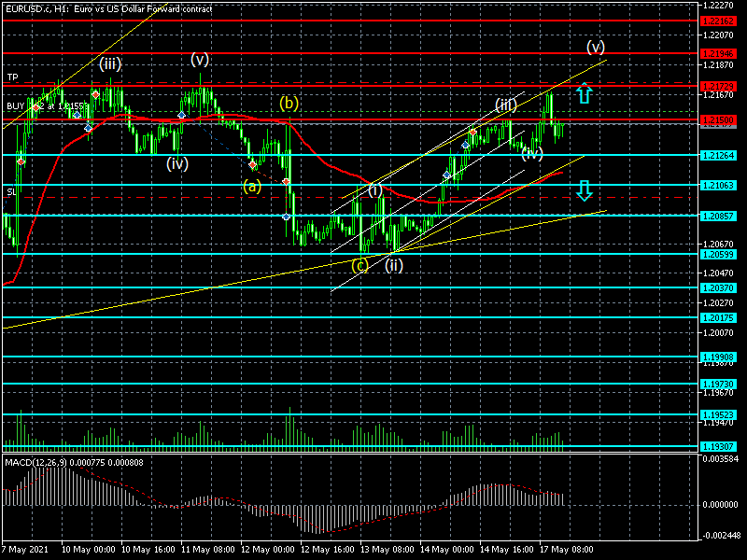The image size is (747, 560).
Task: Click the 1.20599 cyan support level tag
Action: pos(718,254)
